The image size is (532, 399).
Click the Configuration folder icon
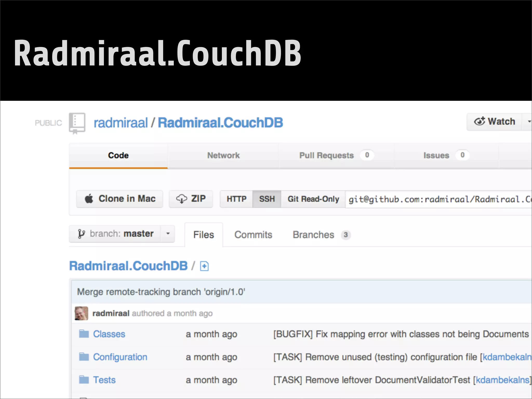(84, 357)
